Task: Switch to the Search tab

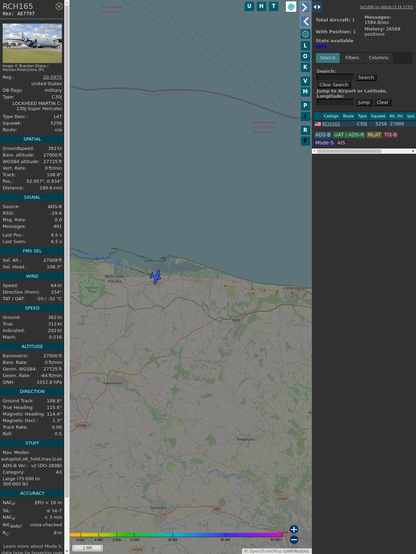Action: tap(328, 58)
